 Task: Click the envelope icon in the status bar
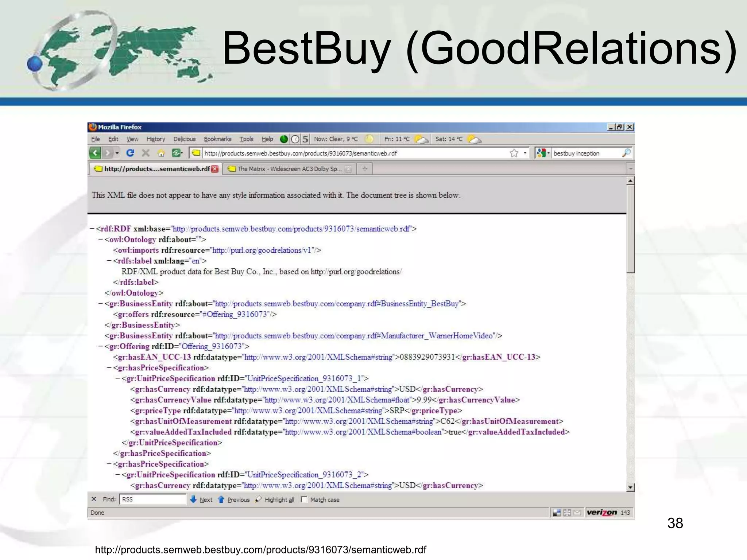click(x=577, y=513)
